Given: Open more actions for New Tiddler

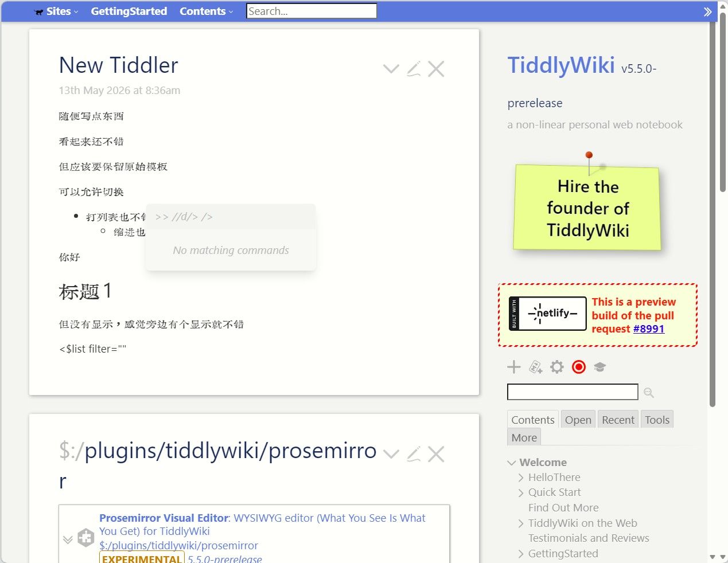Looking at the screenshot, I should point(391,69).
